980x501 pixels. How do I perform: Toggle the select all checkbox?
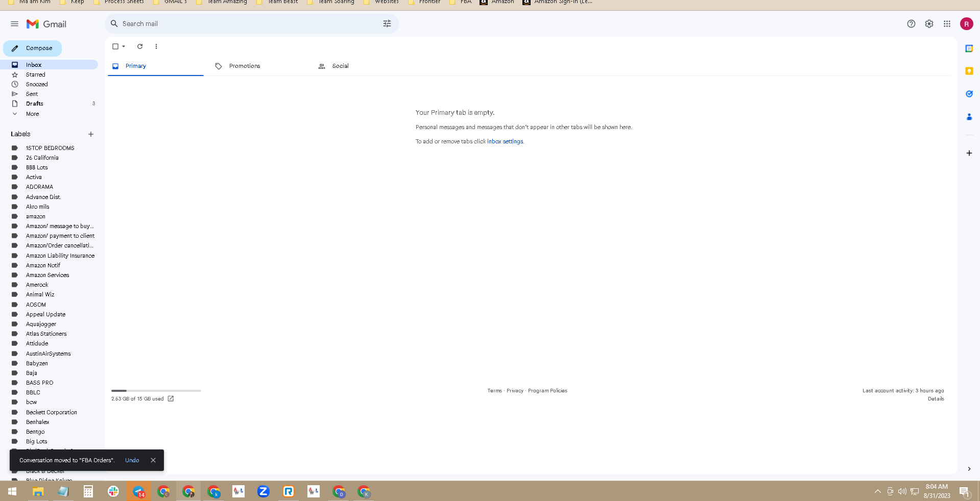115,46
